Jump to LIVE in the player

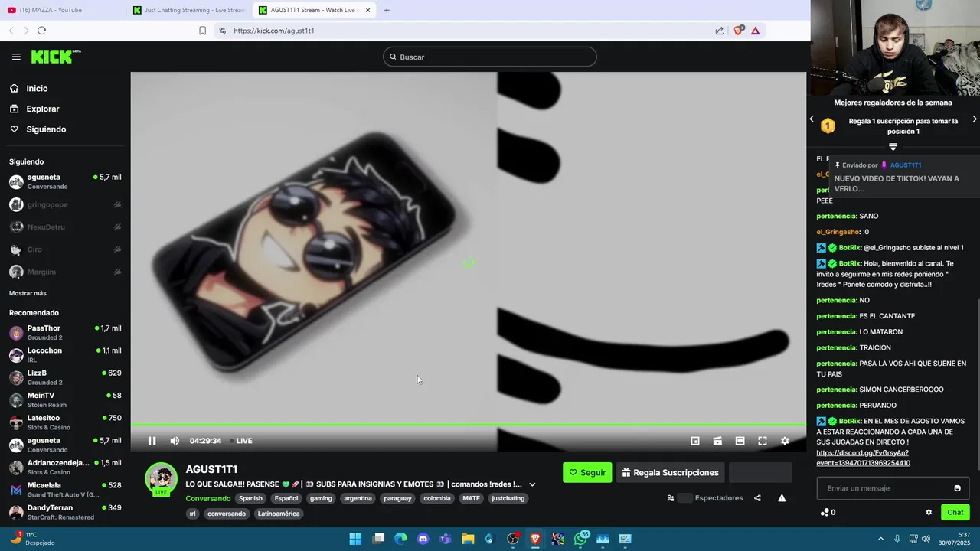tap(241, 441)
